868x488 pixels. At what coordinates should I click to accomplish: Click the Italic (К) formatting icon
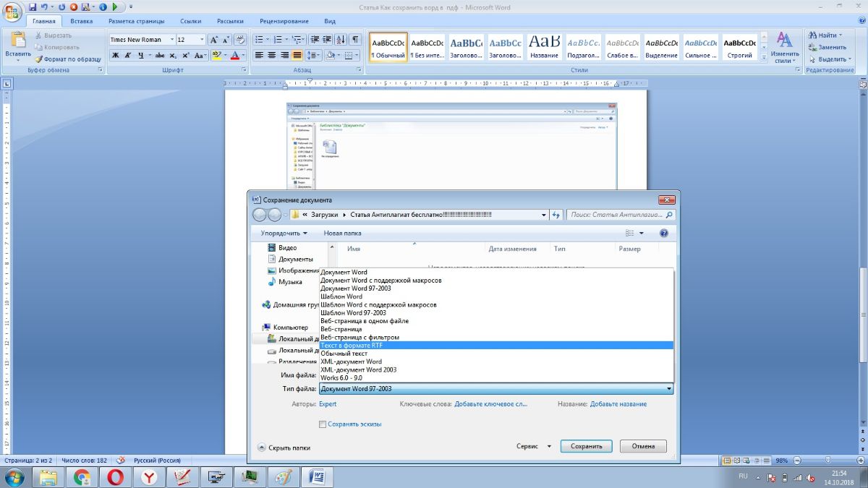tap(127, 56)
